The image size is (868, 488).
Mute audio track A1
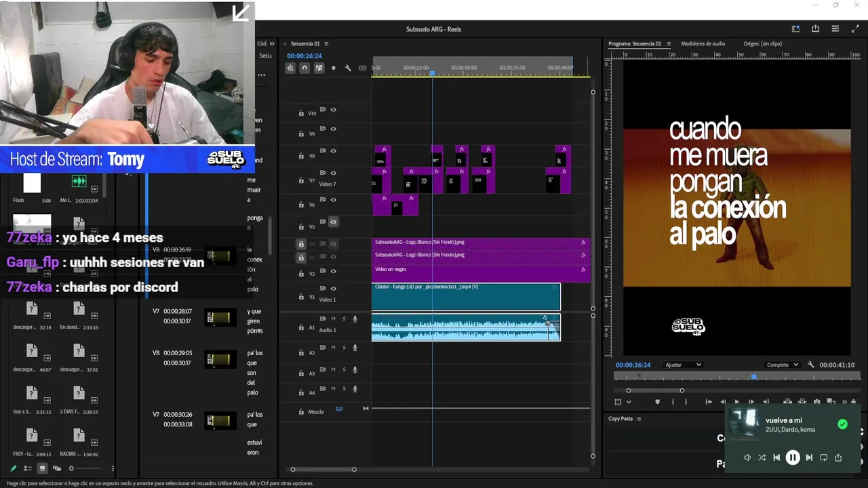(333, 319)
